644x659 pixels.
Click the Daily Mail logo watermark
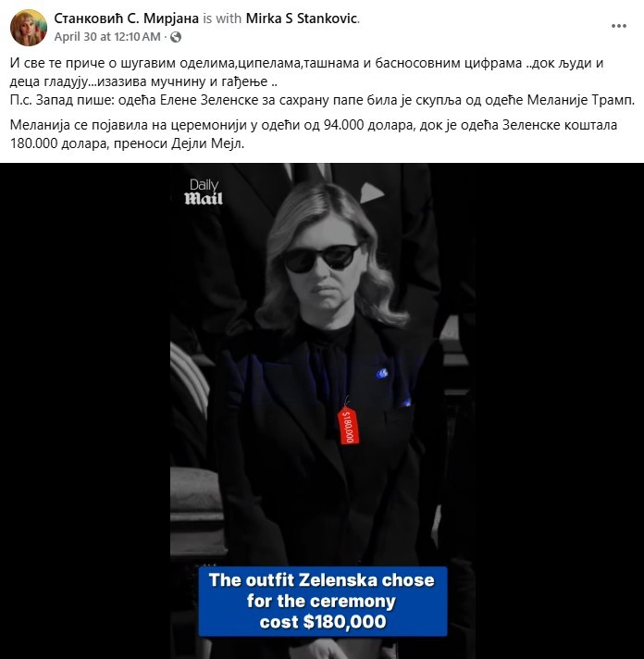click(204, 193)
